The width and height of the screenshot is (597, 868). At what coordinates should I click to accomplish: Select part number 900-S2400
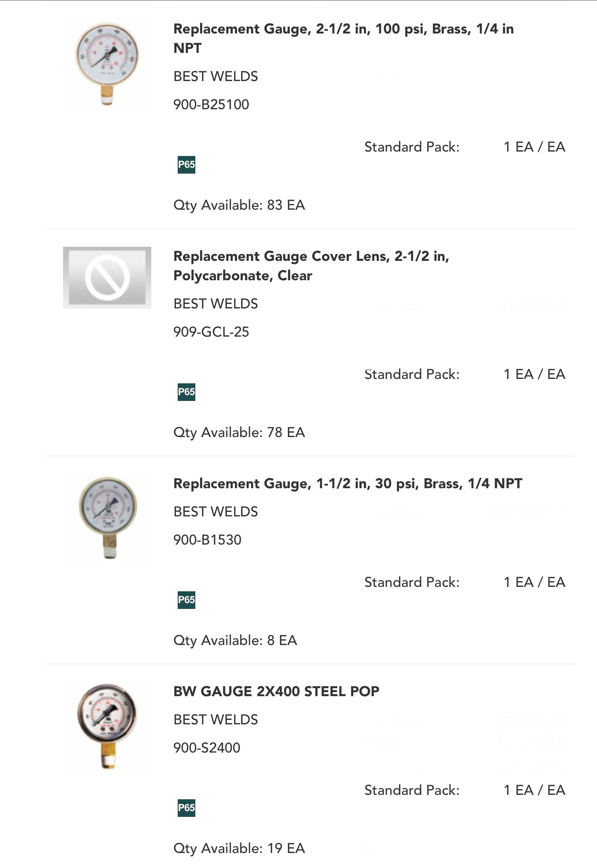207,748
